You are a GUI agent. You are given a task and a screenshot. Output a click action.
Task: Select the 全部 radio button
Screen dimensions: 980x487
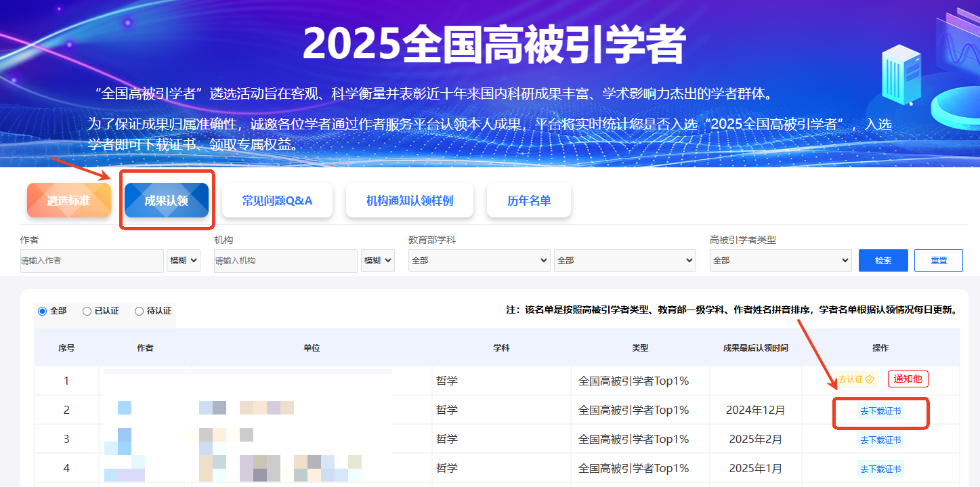(x=43, y=311)
